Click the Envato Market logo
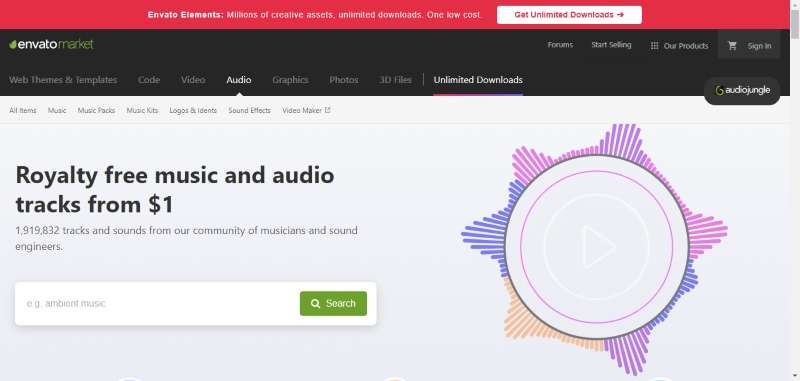Viewport: 800px width, 381px height. tap(51, 44)
